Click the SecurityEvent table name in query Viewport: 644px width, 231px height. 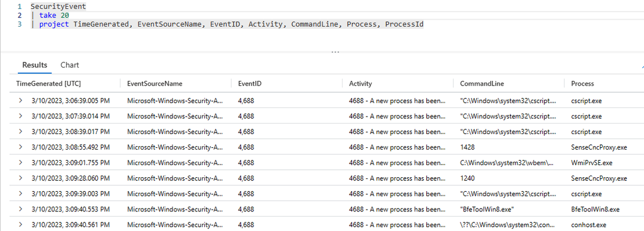coord(58,7)
